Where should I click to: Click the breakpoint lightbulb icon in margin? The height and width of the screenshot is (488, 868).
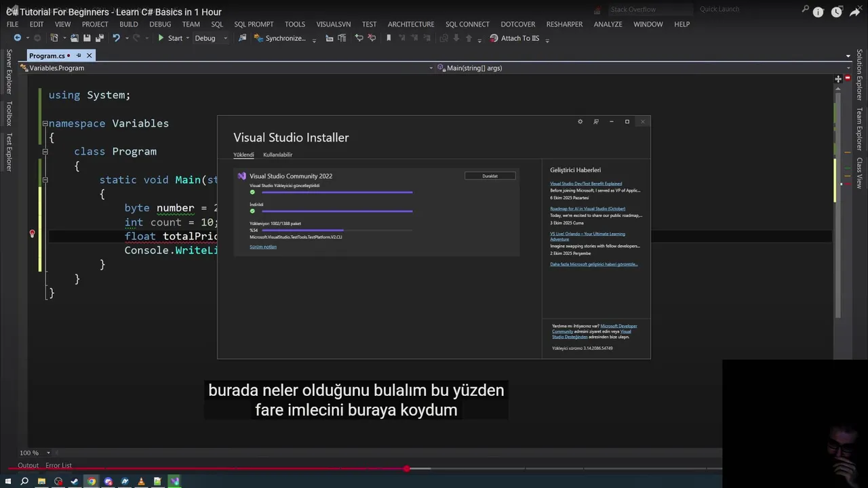[32, 234]
